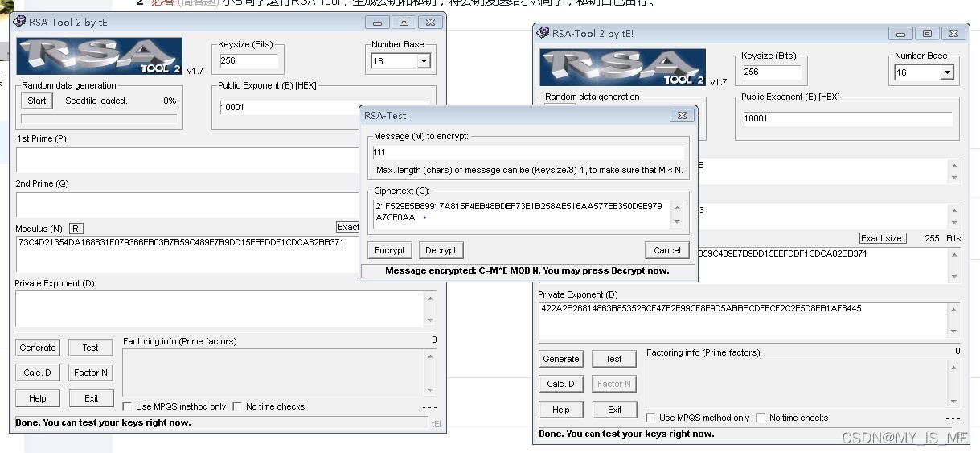Tick No time checks in right window
Screen dimensions: 980x453
[761, 418]
